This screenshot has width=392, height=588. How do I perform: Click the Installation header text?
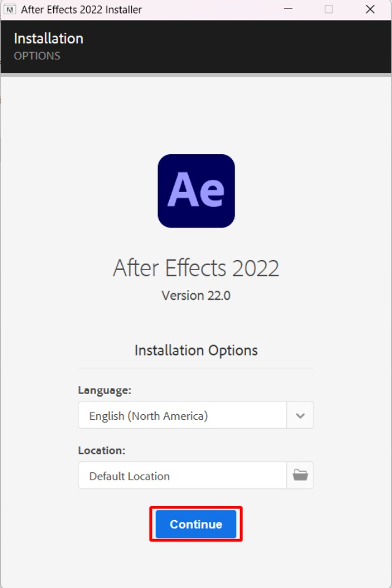pos(49,38)
